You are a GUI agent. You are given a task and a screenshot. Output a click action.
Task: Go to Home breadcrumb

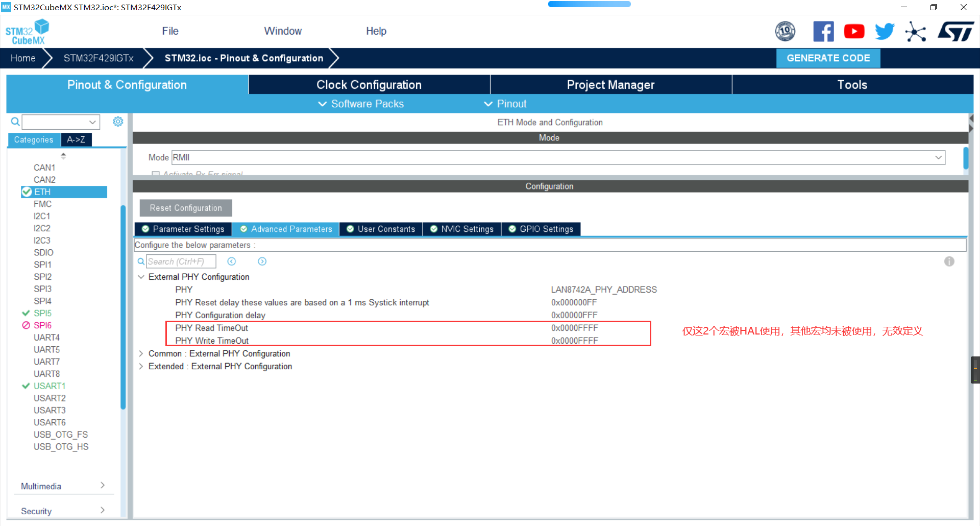coord(23,58)
